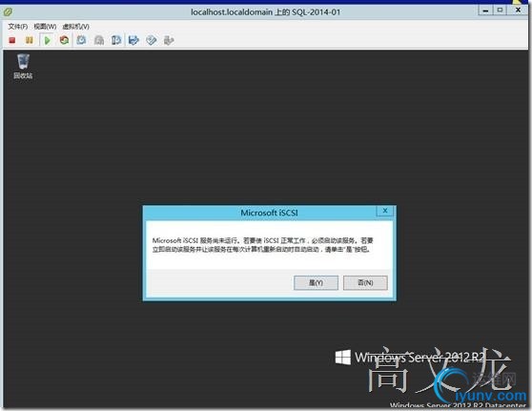Click 否(N) in the iSCSI dialog

pos(365,282)
